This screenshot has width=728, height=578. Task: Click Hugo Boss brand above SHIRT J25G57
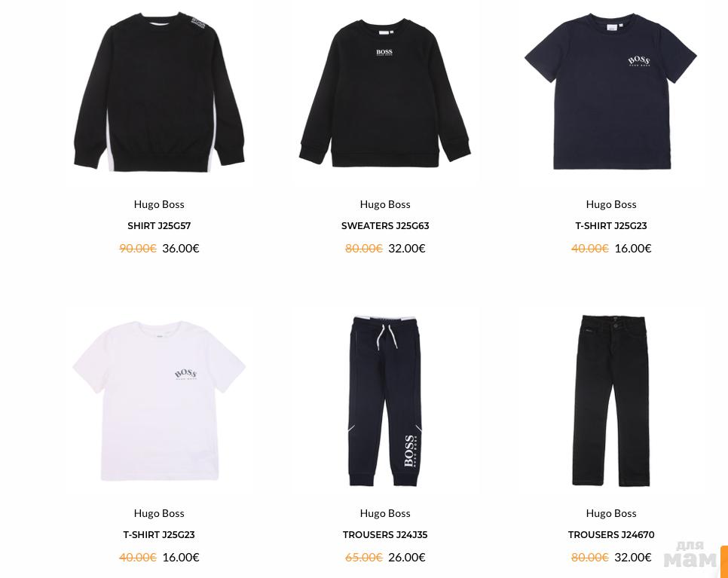159,204
